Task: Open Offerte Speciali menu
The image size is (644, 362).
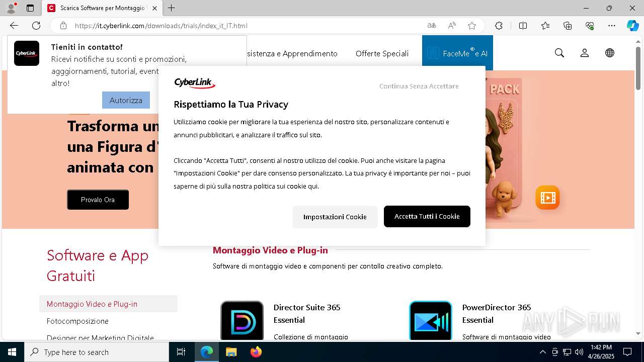Action: (382, 53)
